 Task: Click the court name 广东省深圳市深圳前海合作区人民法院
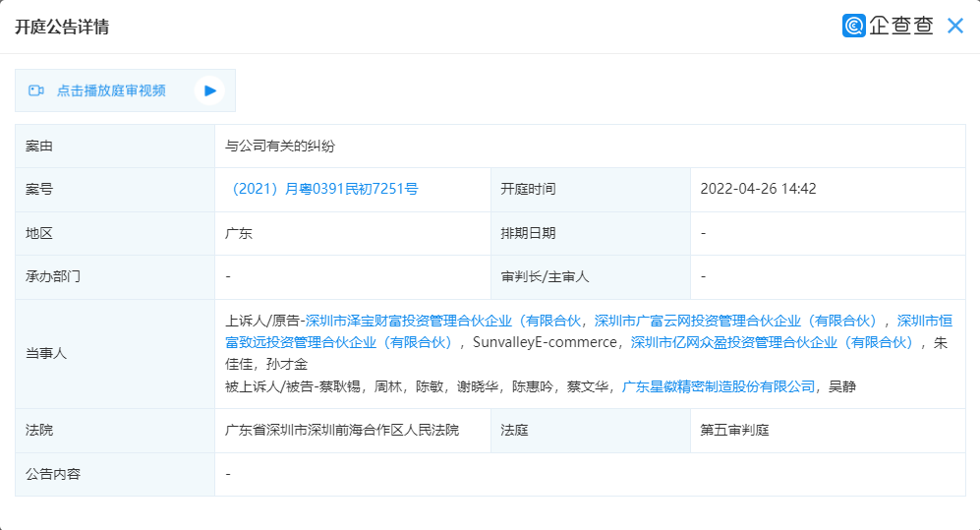[x=342, y=430]
